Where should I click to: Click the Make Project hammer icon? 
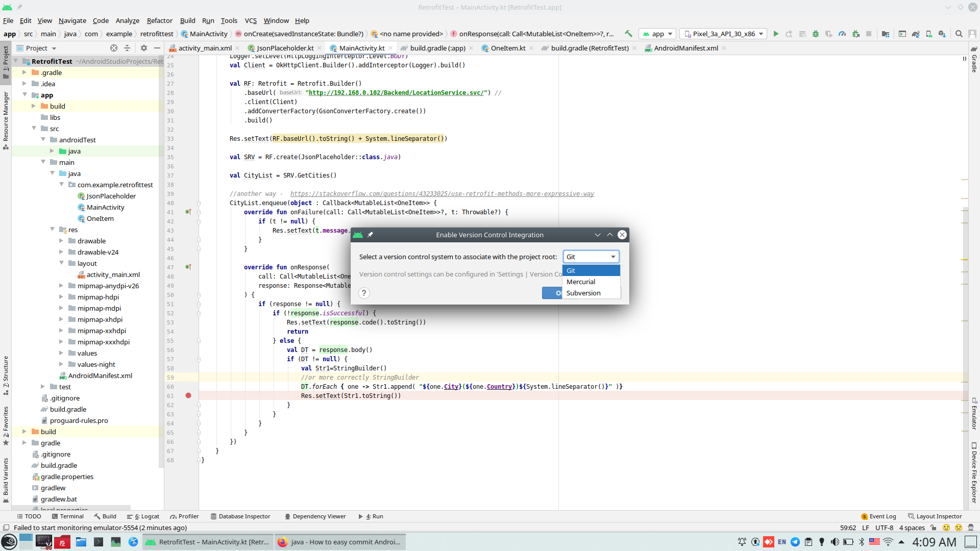pos(628,34)
